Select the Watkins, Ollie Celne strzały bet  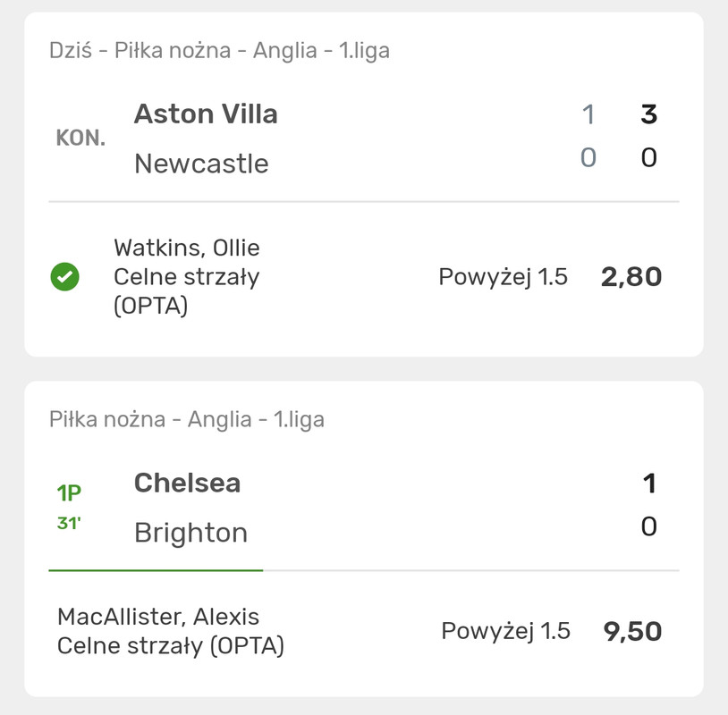[x=187, y=276]
